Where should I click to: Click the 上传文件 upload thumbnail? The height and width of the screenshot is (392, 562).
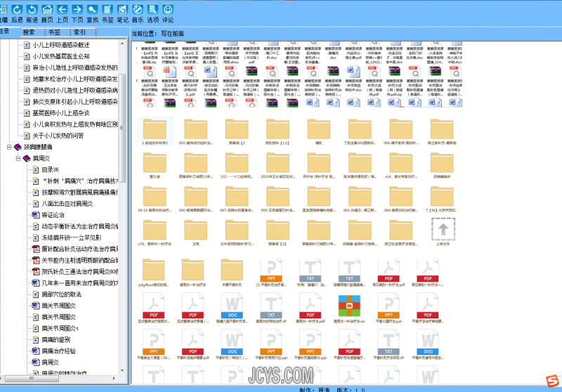[x=443, y=232]
